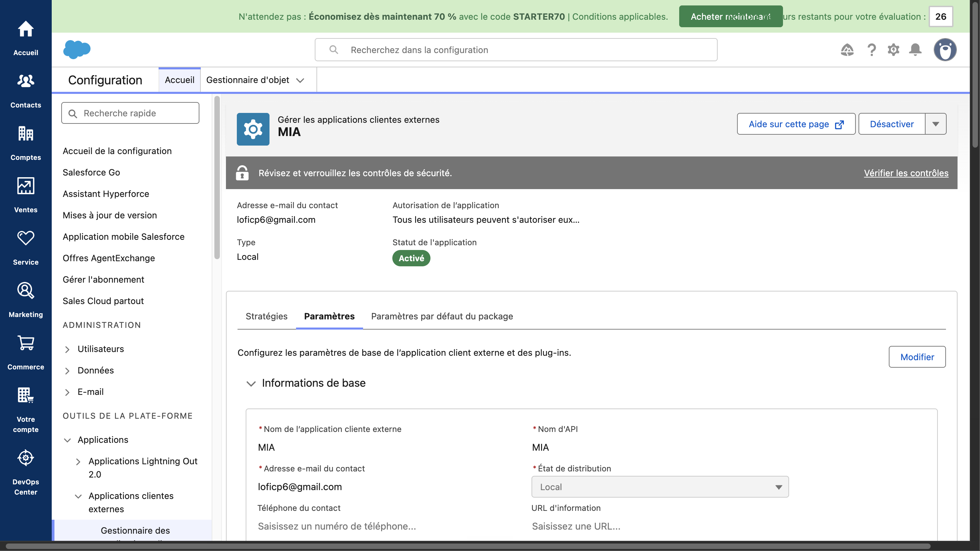Focus the Recherche rapide input
Screen dimensions: 980x551
pos(130,113)
